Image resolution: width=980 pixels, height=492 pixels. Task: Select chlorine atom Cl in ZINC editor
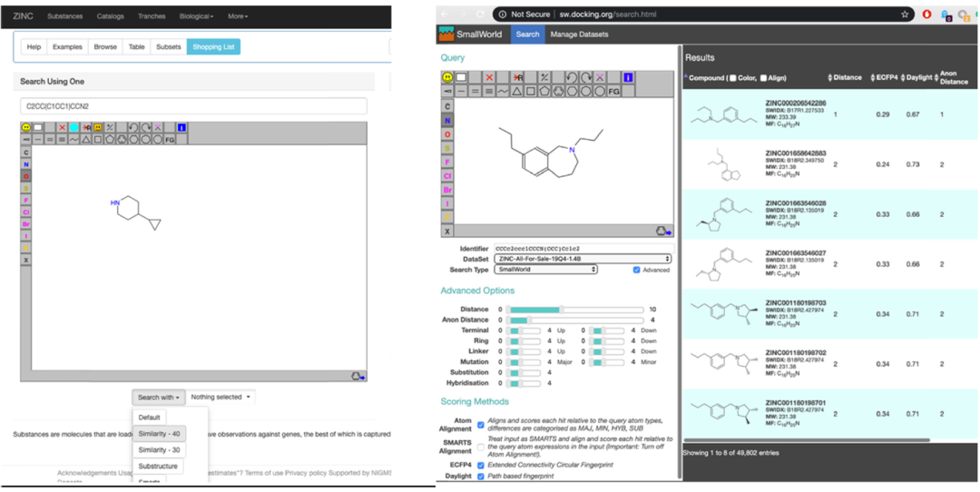point(25,212)
